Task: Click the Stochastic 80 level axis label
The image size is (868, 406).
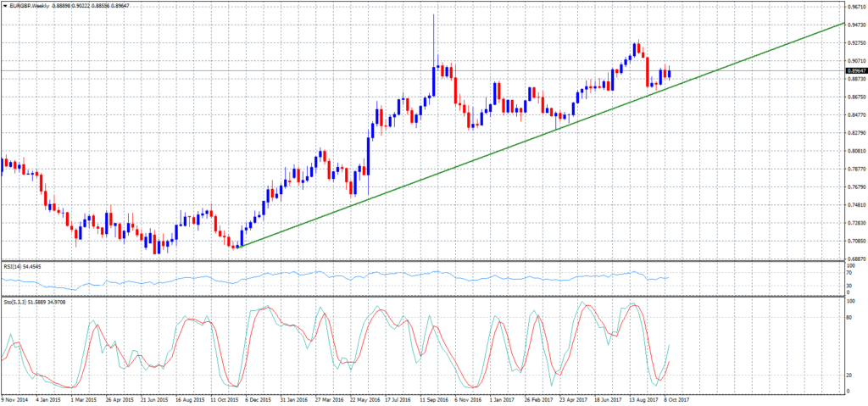Action: [x=849, y=317]
